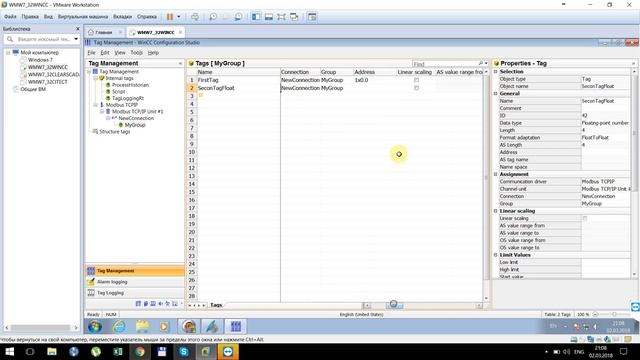Open Alarm logging in the navigation bar
The width and height of the screenshot is (640, 360).
point(135,282)
